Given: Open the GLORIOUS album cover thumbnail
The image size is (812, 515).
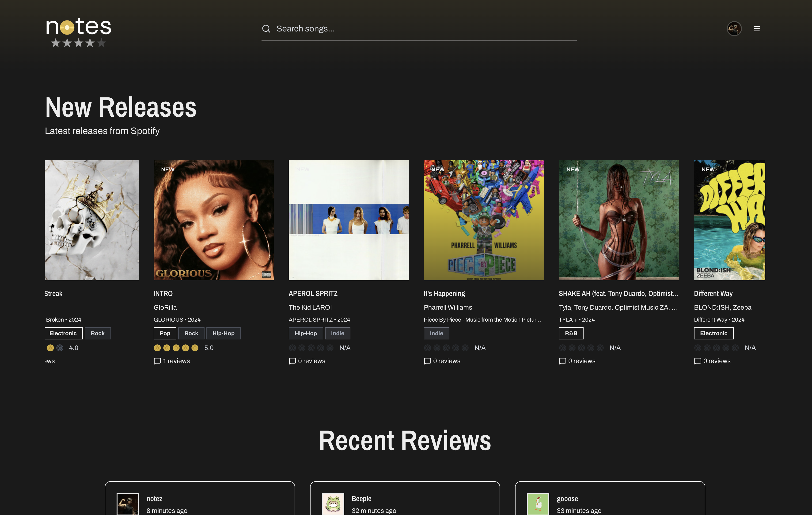Looking at the screenshot, I should pos(213,220).
